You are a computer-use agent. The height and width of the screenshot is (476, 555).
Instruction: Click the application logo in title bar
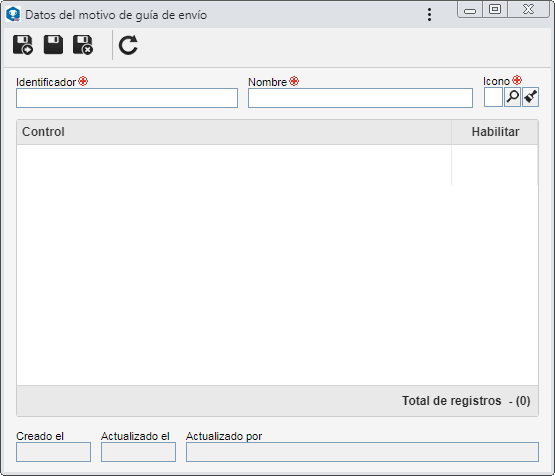13,15
